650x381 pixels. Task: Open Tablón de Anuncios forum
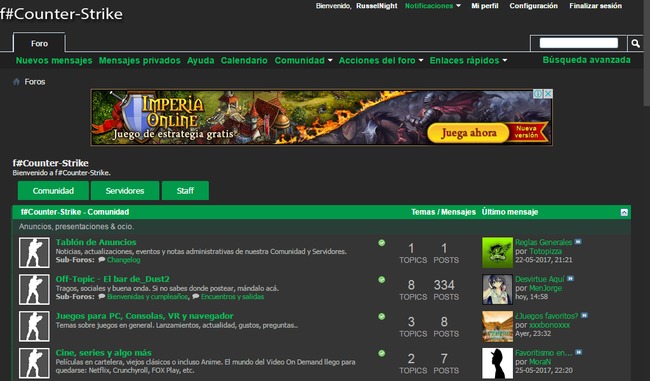coord(96,242)
